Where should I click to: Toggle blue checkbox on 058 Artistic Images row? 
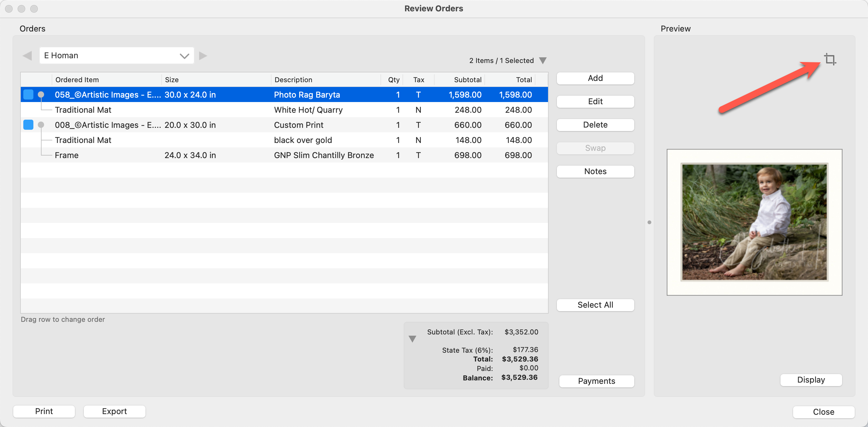(28, 95)
